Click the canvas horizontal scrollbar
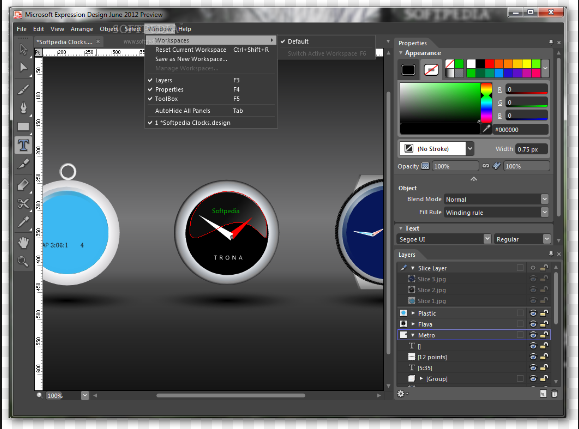 coord(230,395)
